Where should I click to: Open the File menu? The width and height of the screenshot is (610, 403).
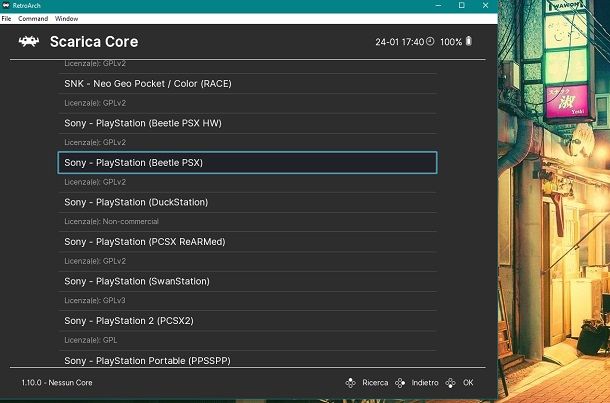click(x=6, y=19)
